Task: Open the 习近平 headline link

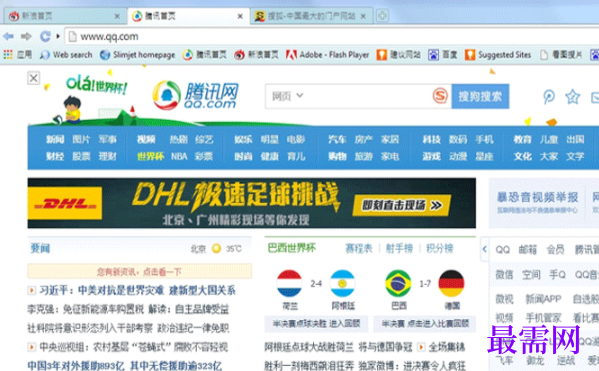Action: (138, 290)
